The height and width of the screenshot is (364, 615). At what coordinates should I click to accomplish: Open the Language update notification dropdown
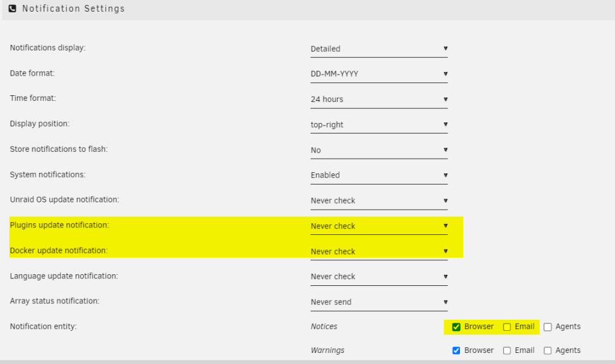coord(379,277)
